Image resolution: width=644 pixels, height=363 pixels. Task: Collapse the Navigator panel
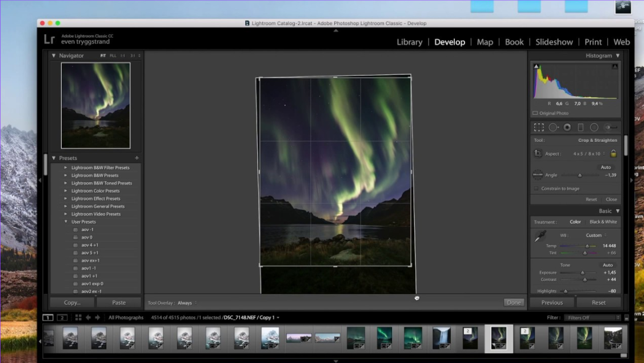coord(53,55)
